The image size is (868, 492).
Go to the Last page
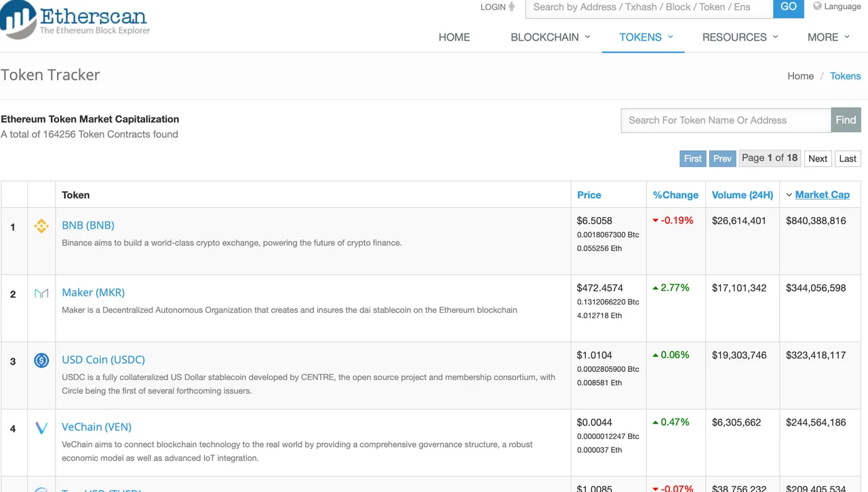point(848,159)
